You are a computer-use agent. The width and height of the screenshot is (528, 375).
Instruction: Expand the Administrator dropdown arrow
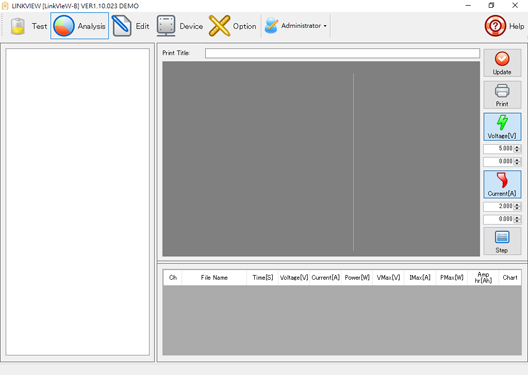click(325, 26)
